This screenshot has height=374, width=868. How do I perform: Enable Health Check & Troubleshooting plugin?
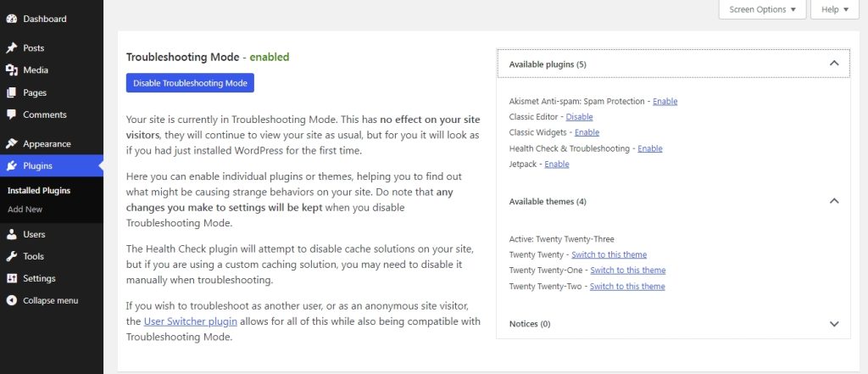pyautogui.click(x=650, y=148)
